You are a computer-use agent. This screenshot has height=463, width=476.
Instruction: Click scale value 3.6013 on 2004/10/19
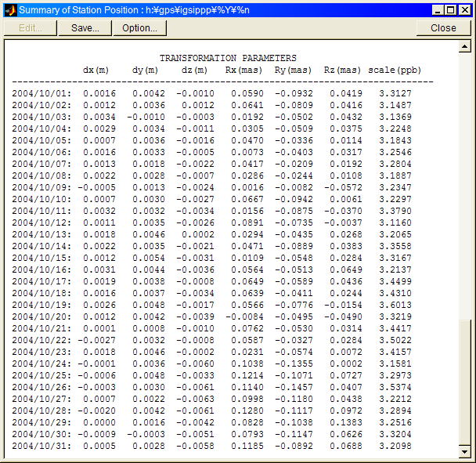pyautogui.click(x=395, y=305)
